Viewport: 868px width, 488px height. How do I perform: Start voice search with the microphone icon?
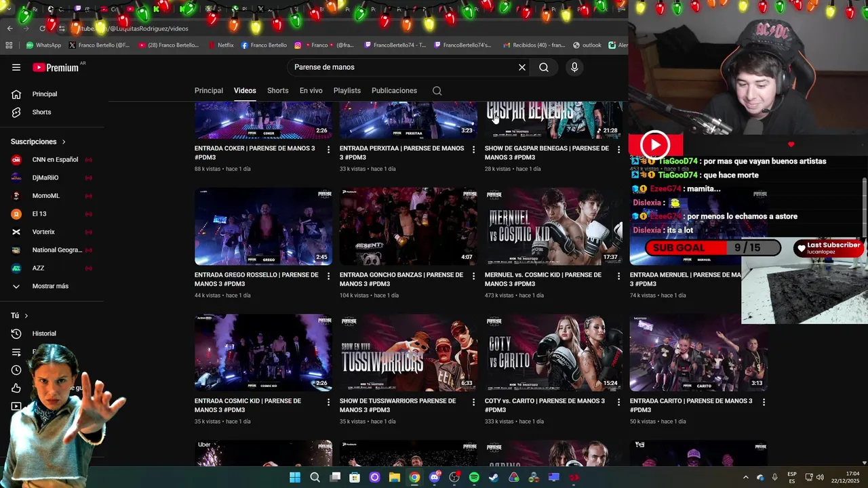coord(574,67)
